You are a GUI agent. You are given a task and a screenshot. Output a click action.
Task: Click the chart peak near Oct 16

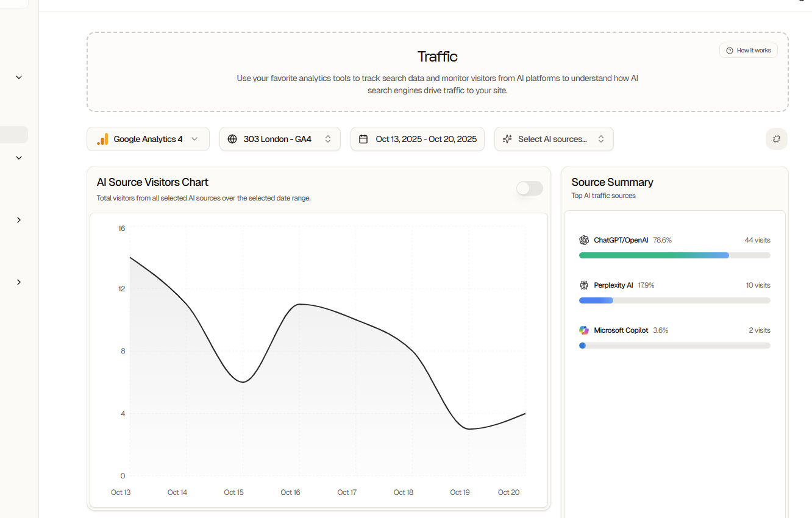coord(299,305)
